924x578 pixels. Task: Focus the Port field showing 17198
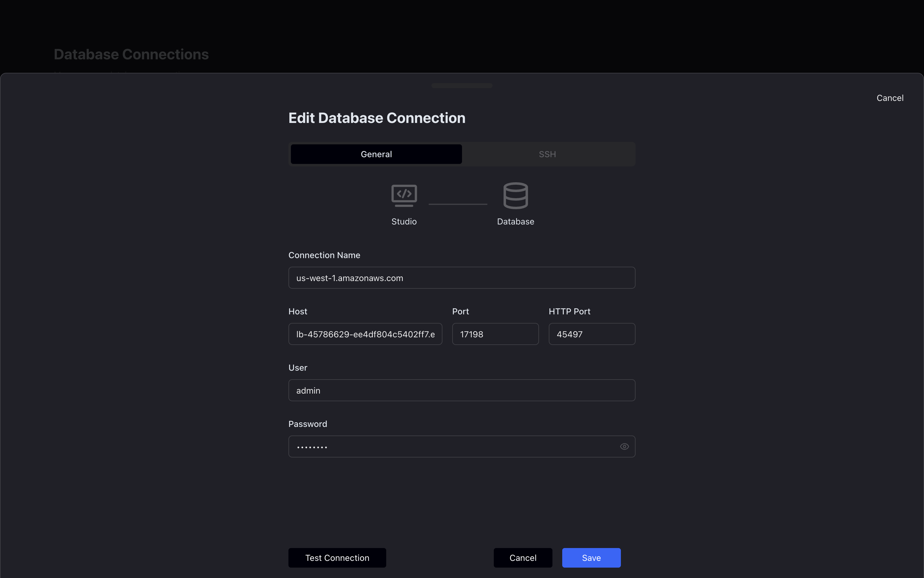(495, 334)
